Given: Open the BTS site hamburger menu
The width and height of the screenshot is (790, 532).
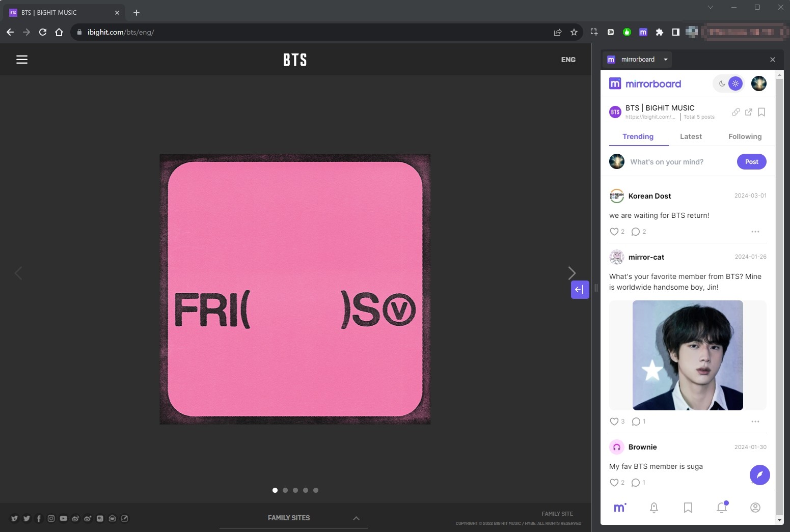Looking at the screenshot, I should [22, 60].
